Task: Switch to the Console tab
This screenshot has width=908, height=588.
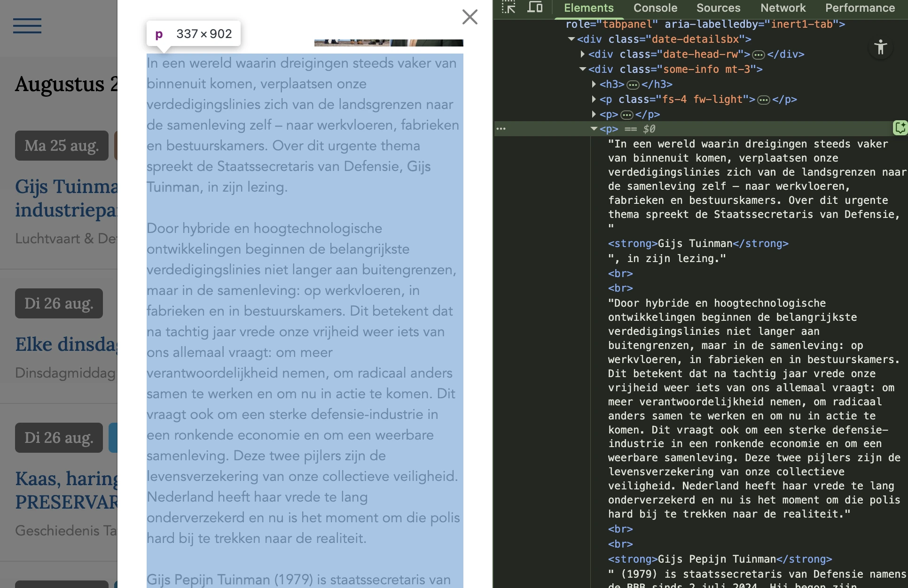Action: click(655, 8)
